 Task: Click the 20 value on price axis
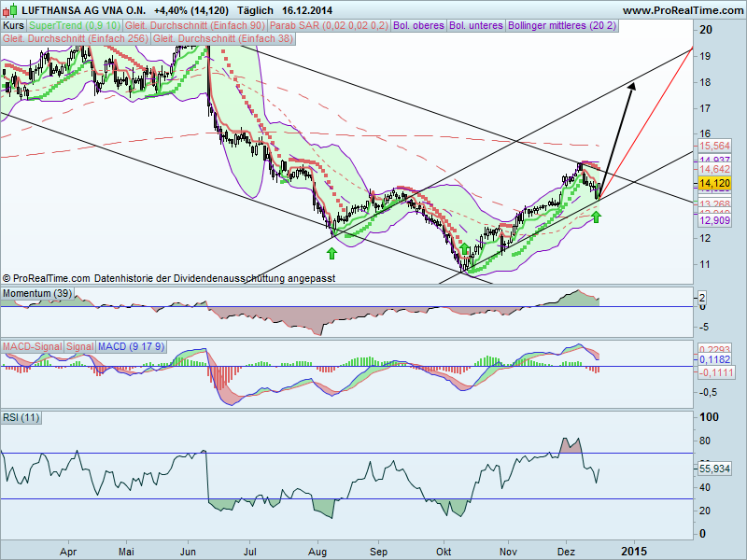[x=706, y=30]
